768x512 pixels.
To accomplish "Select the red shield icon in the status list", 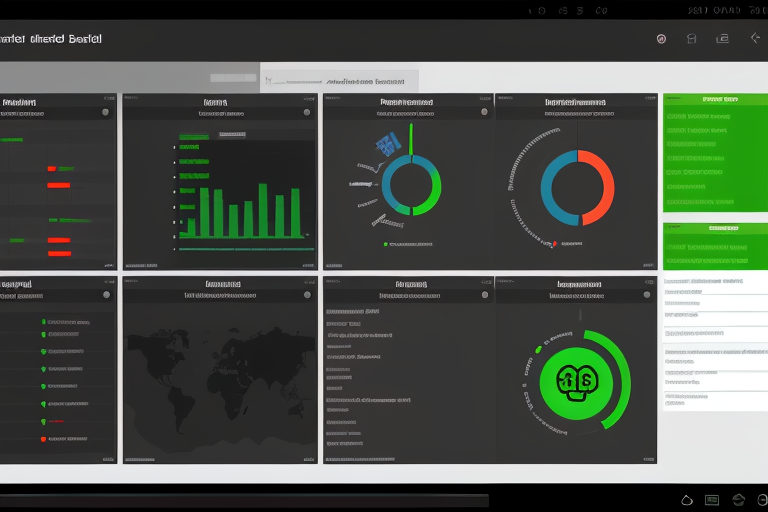I will (44, 438).
